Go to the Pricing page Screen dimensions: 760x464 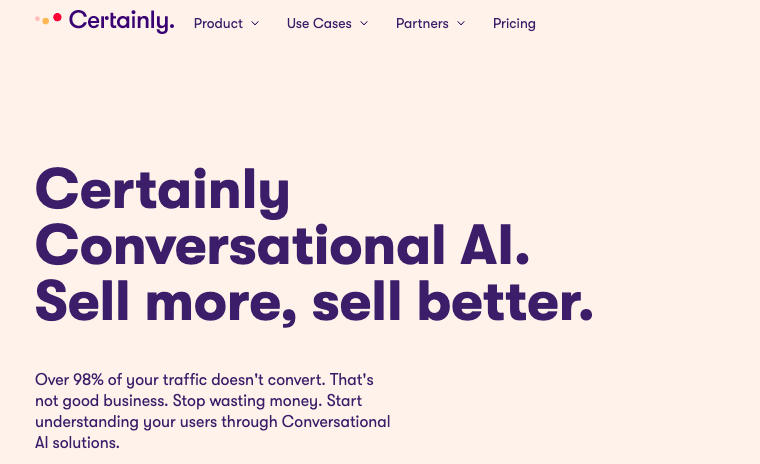[514, 24]
